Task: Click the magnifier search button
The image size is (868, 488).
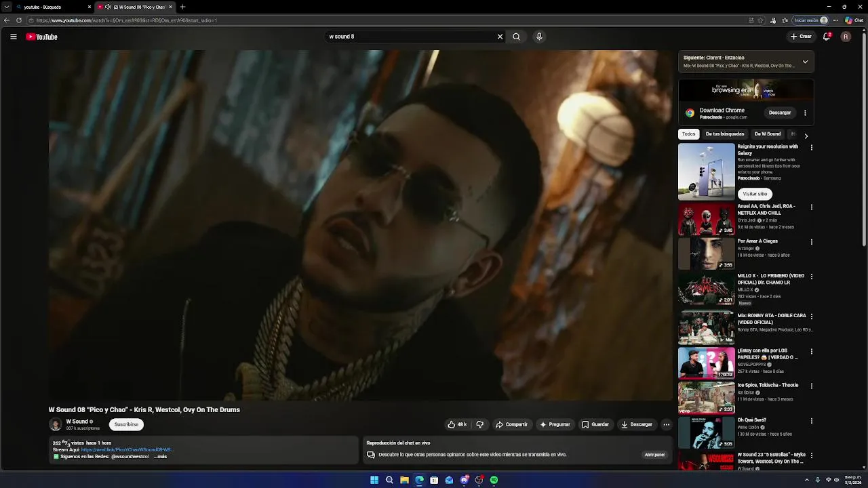Action: click(x=516, y=37)
